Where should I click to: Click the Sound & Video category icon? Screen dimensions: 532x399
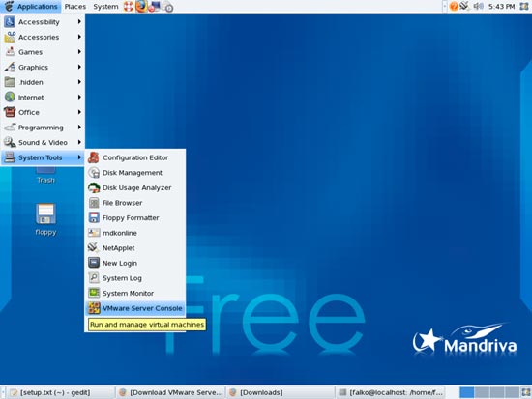click(10, 142)
